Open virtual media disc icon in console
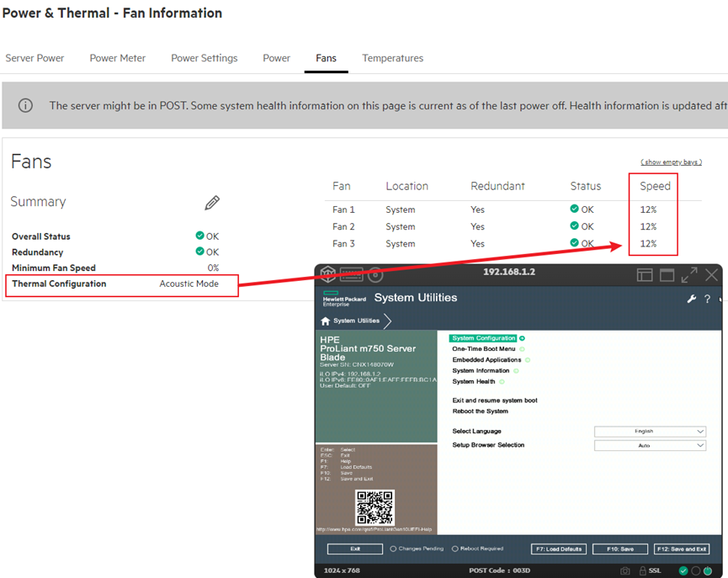 pos(375,274)
